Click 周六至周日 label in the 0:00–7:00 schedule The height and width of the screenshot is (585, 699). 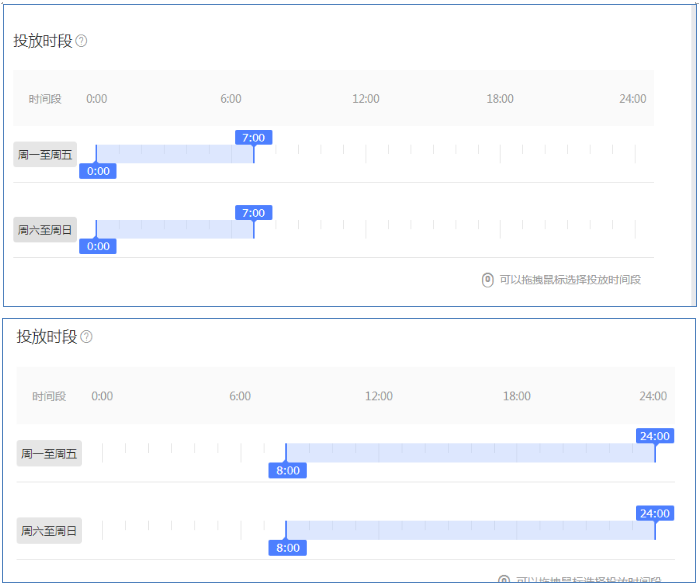pos(45,230)
